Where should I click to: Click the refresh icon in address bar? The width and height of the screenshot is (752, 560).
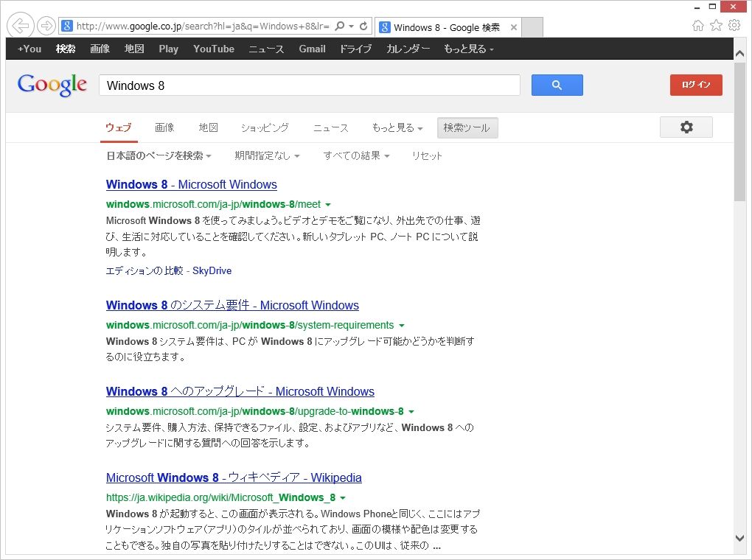pos(363,26)
